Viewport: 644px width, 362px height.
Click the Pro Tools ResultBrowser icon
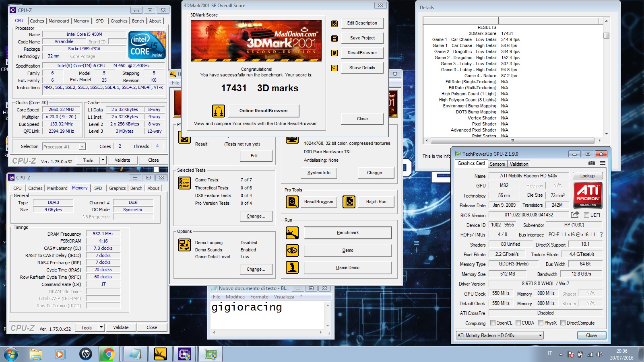click(x=292, y=202)
